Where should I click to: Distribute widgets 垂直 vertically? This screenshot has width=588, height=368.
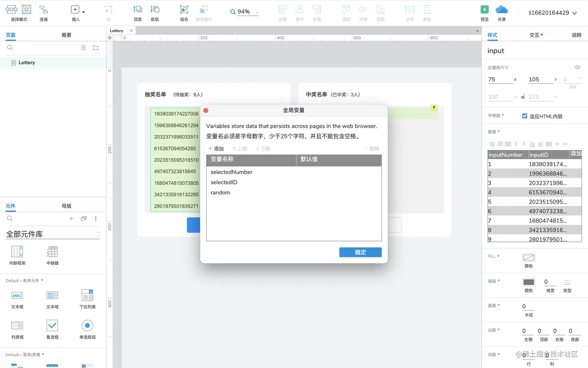pos(427,9)
